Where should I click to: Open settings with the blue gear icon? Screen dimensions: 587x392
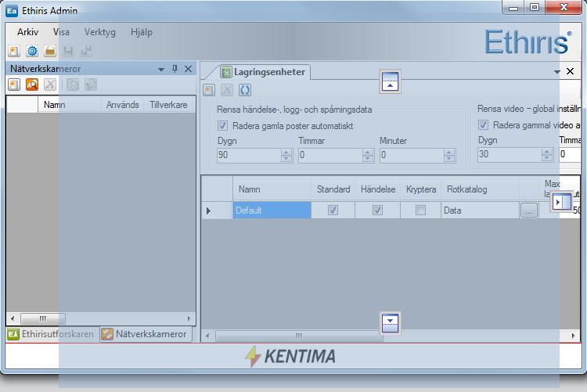pos(32,51)
